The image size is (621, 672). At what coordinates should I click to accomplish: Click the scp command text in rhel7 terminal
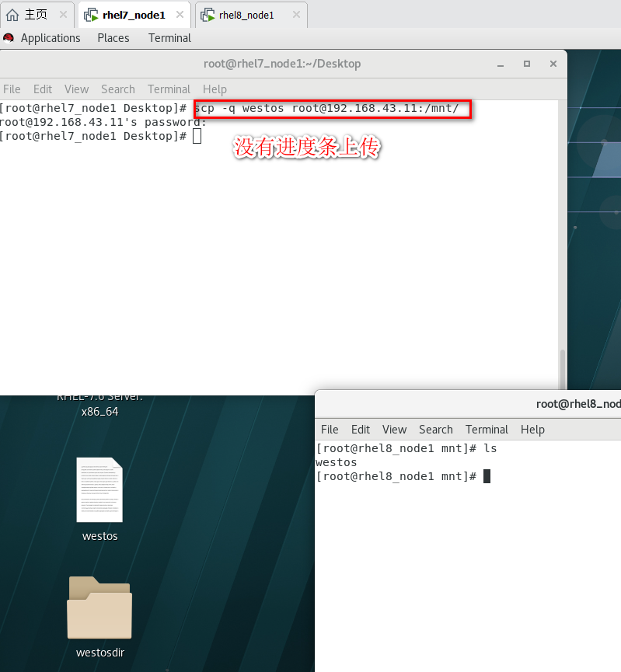326,108
